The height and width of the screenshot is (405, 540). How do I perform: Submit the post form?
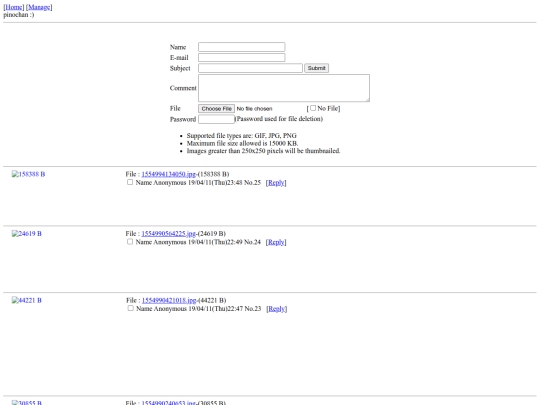point(316,68)
